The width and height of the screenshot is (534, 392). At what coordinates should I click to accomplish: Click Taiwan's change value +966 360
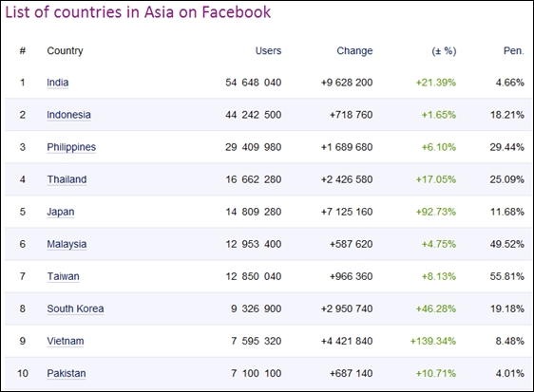tap(352, 276)
